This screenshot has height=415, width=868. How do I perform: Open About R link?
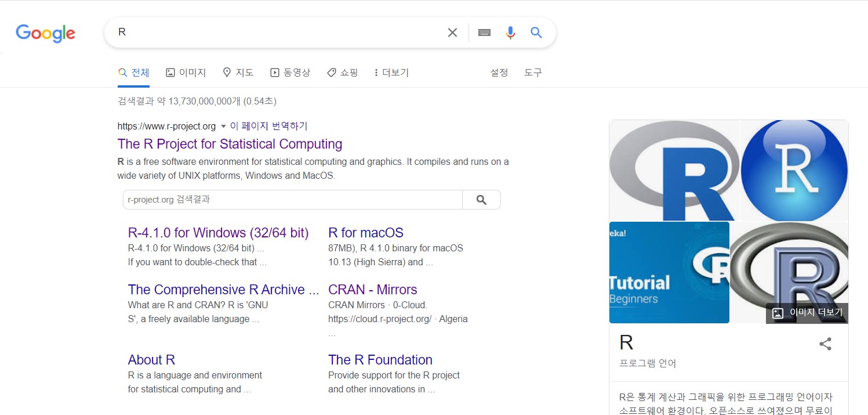pos(151,360)
